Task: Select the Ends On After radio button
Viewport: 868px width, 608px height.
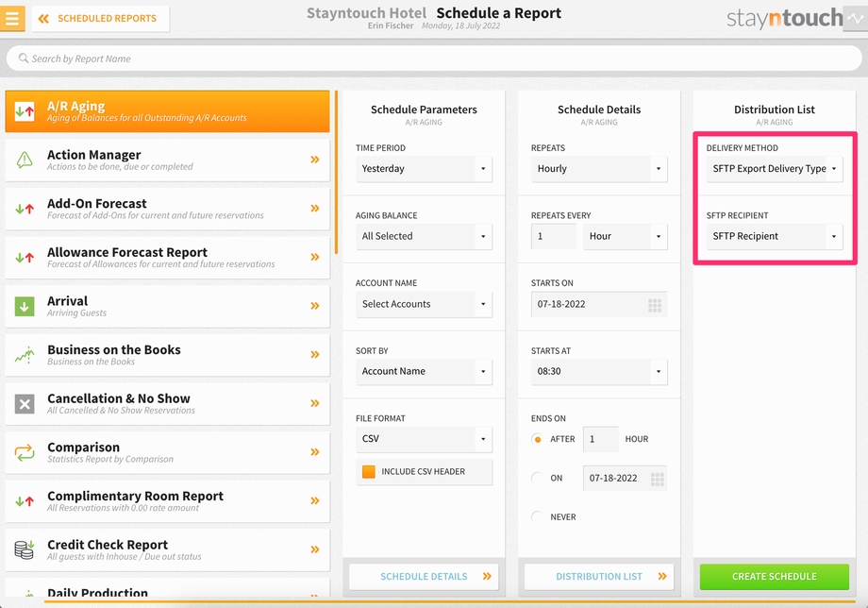Action: click(537, 439)
